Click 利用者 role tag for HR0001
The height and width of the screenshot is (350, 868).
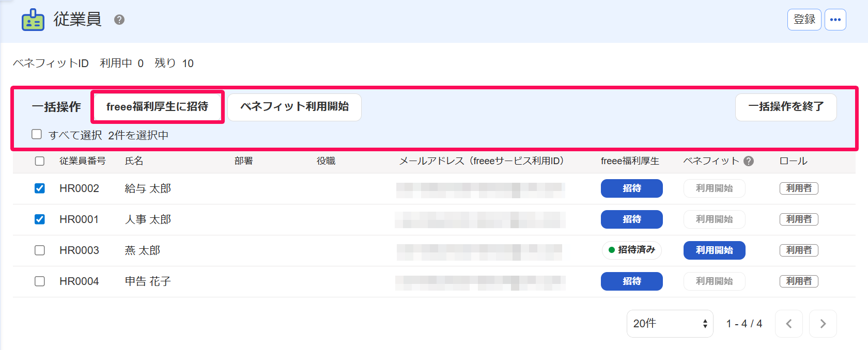(x=799, y=219)
